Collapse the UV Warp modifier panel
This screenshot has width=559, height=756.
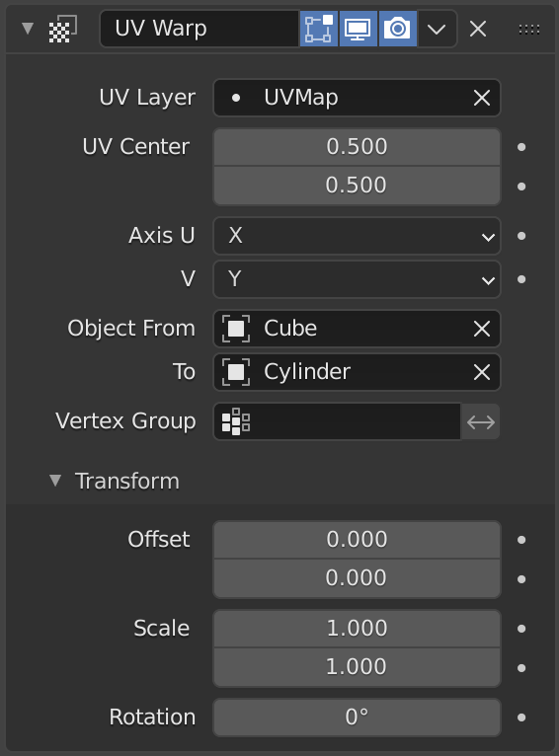(28, 29)
